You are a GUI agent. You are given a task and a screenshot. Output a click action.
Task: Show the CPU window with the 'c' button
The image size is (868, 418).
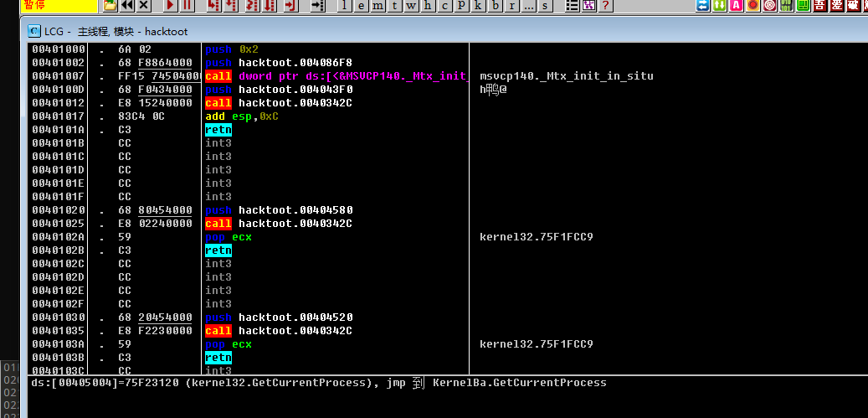444,6
